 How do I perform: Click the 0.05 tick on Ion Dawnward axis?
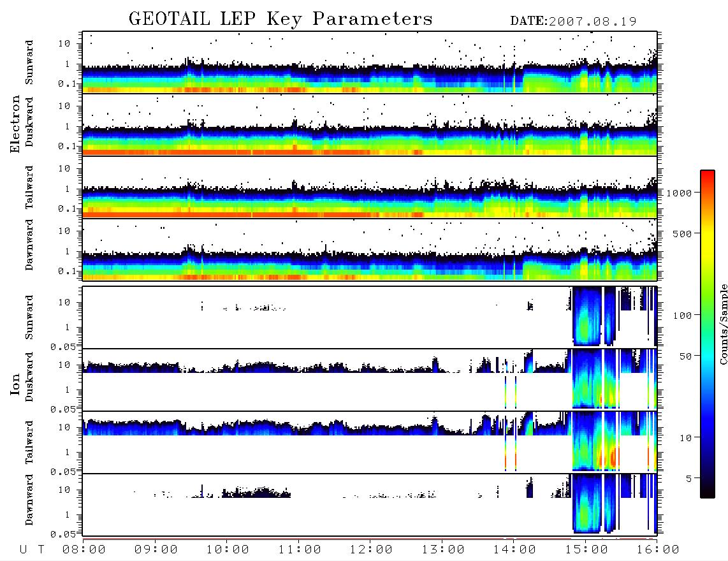pos(63,534)
